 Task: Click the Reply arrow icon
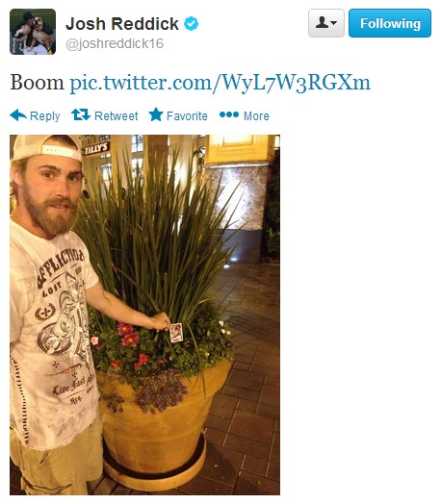point(18,115)
